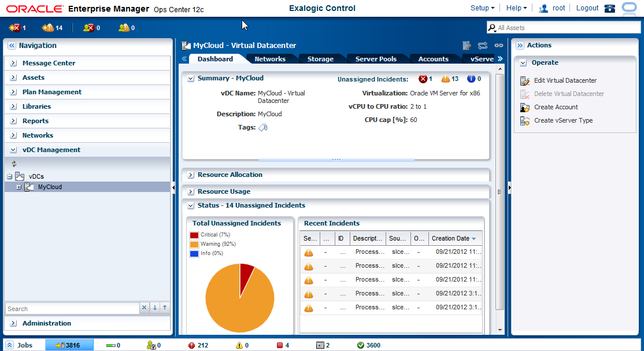Click the successful jobs icon showing 3600
The image size is (644, 351).
(x=361, y=345)
